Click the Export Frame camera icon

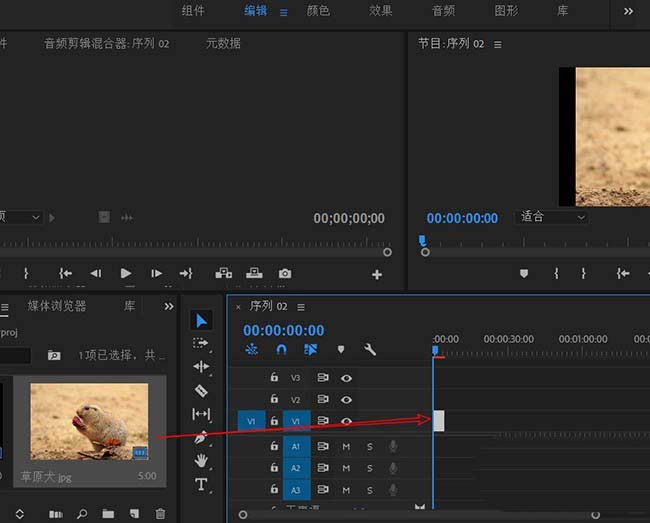click(285, 273)
